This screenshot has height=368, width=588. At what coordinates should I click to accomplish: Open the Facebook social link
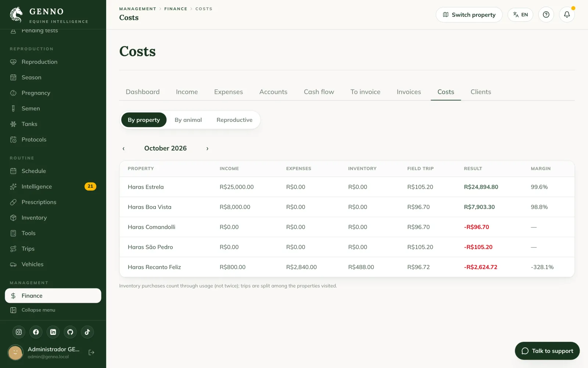click(36, 332)
